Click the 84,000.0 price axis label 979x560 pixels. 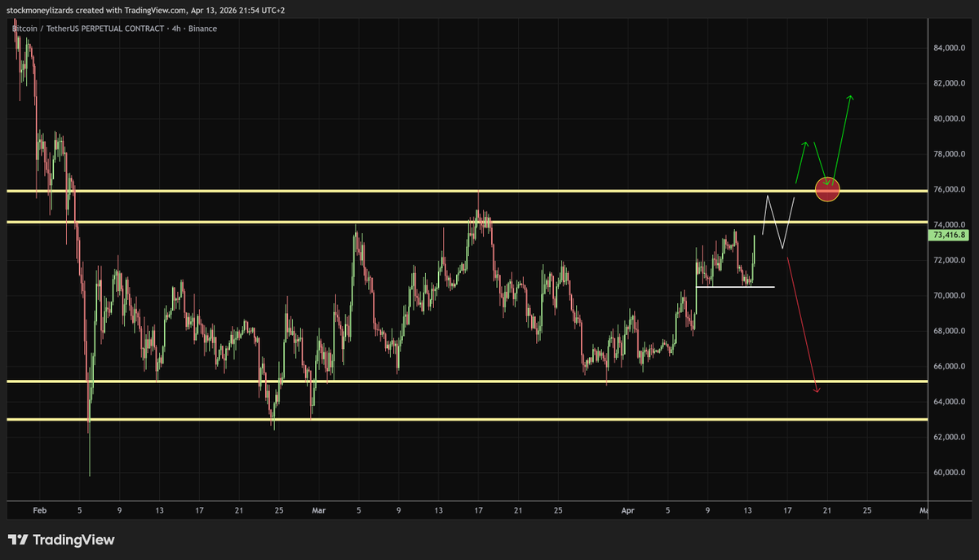pos(951,48)
